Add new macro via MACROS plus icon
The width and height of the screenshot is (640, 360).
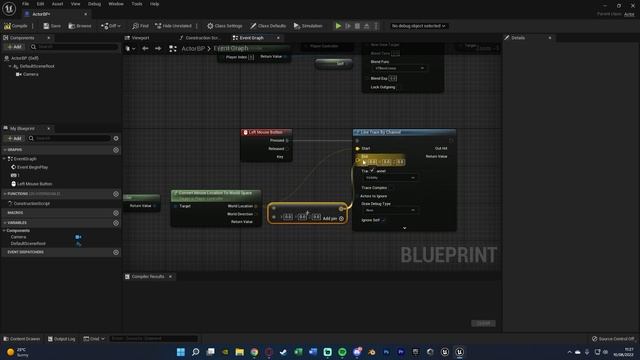(116, 213)
